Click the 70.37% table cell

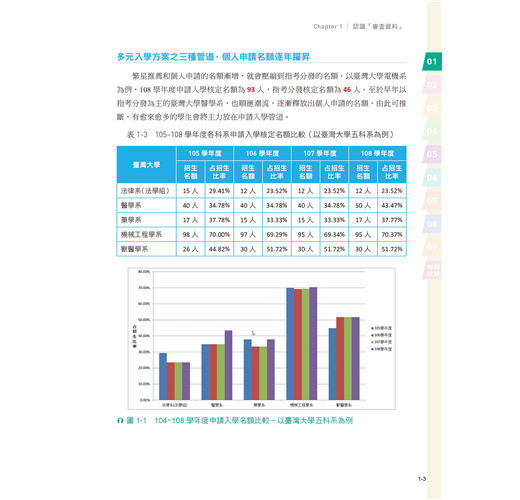(x=392, y=235)
